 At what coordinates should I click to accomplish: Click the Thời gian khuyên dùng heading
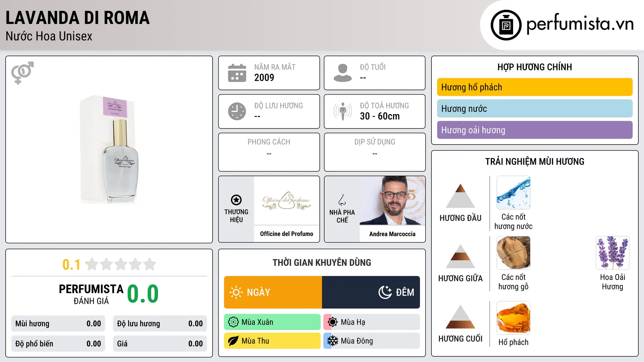click(322, 262)
